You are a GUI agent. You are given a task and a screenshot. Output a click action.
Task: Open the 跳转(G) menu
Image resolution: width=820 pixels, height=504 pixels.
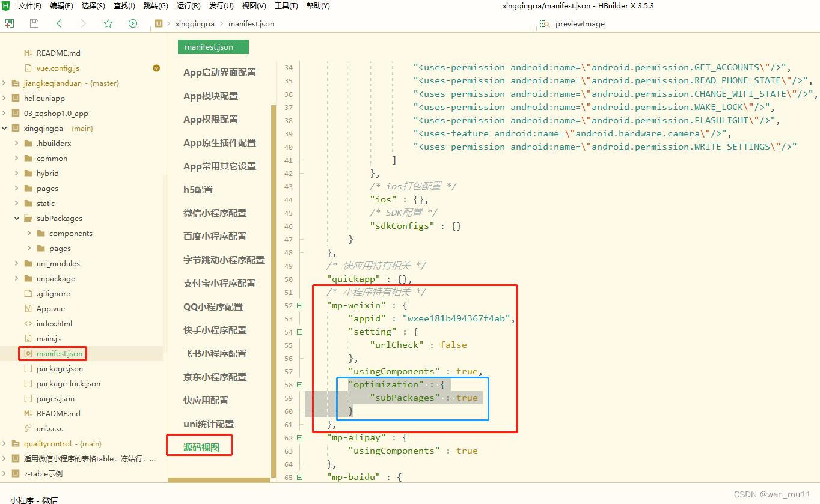[x=155, y=6]
